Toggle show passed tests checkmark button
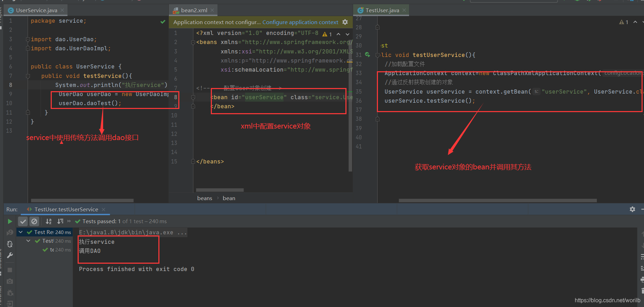Screen dimensions: 644x307 coord(23,221)
